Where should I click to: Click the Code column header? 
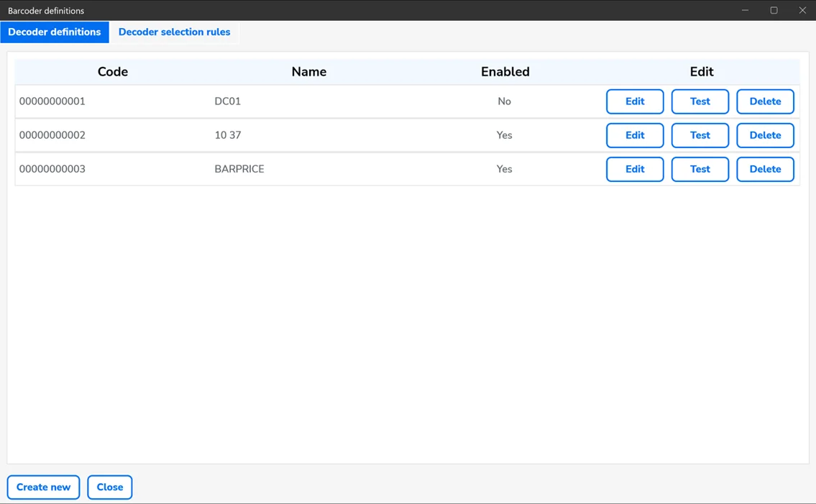113,72
